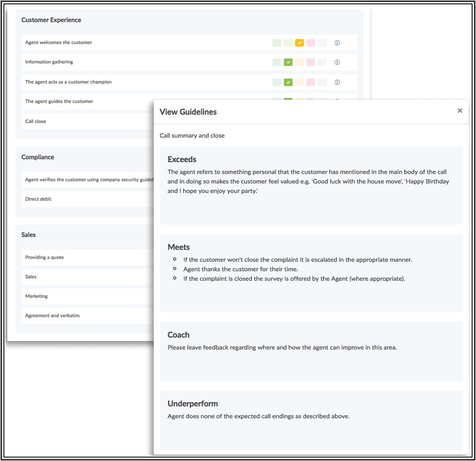The height and width of the screenshot is (461, 476).
Task: Select grey rating box for Agent welcomes the customer
Action: pyautogui.click(x=322, y=43)
